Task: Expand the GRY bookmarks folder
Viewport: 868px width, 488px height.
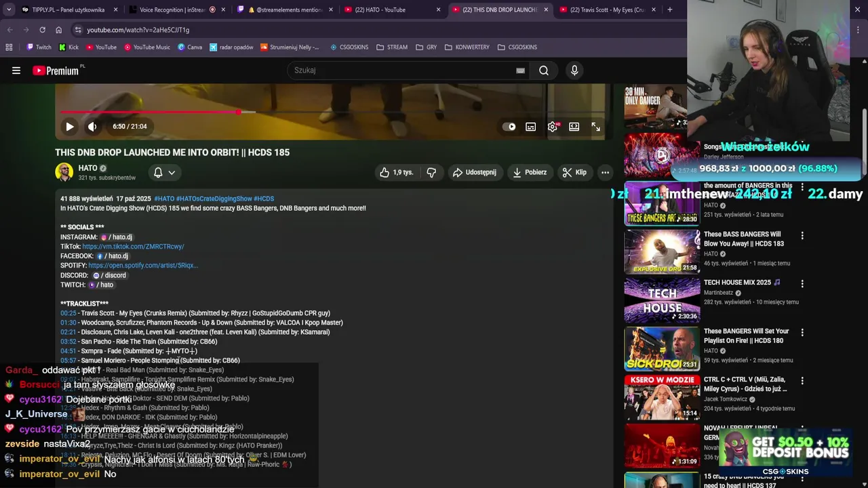Action: tap(426, 47)
